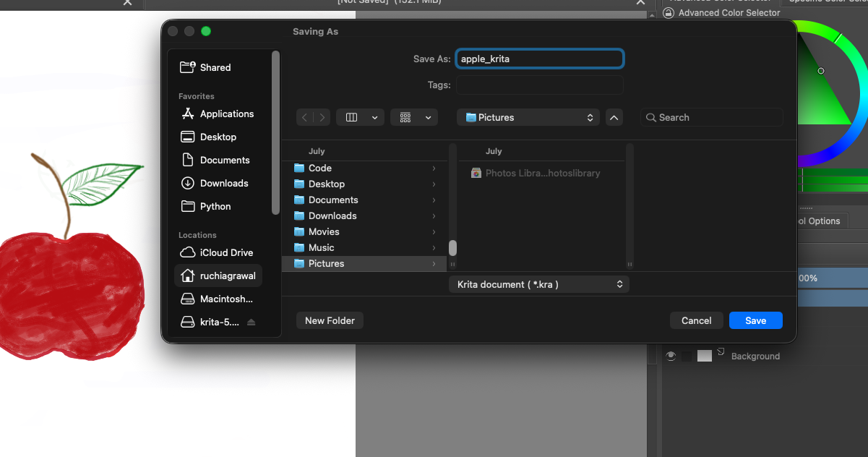Expand the Music folder chevron

[434, 247]
